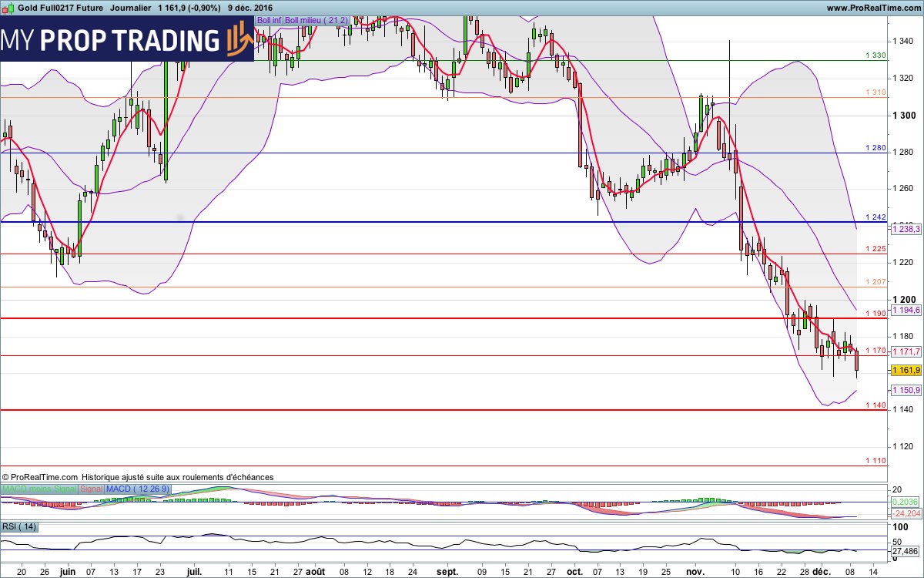This screenshot has width=924, height=578.
Task: Click the "juil." month label on time axis
Action: (x=194, y=572)
